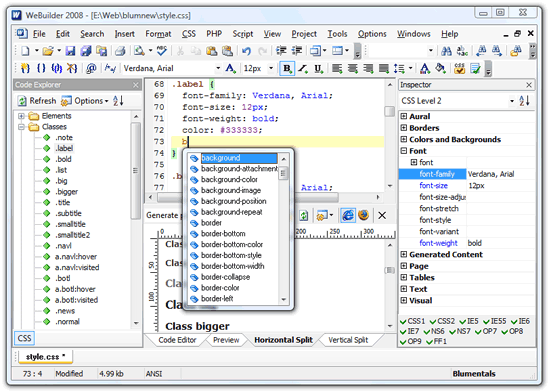Click the Open file folder icon
Screen dimensions: 549x392
[x=48, y=51]
